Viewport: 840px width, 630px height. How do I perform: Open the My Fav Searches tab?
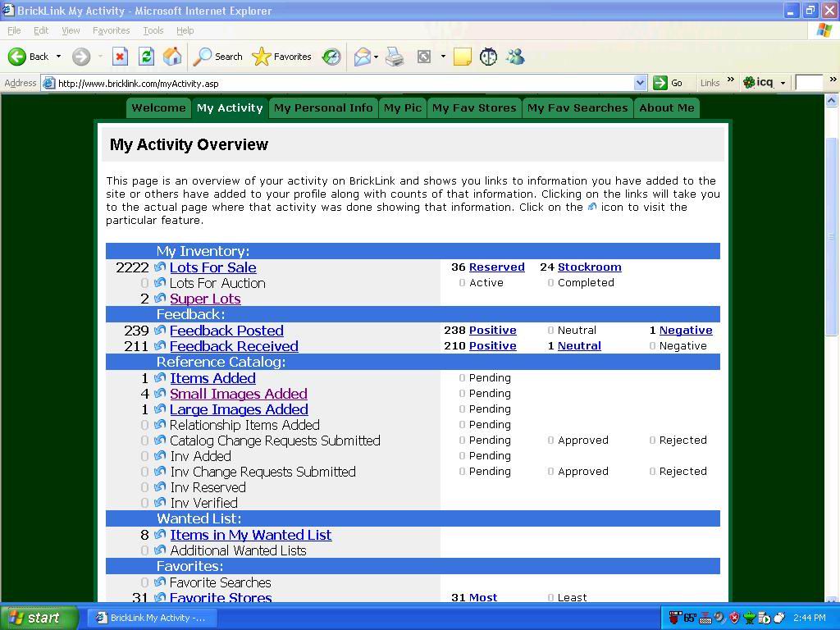pyautogui.click(x=577, y=107)
